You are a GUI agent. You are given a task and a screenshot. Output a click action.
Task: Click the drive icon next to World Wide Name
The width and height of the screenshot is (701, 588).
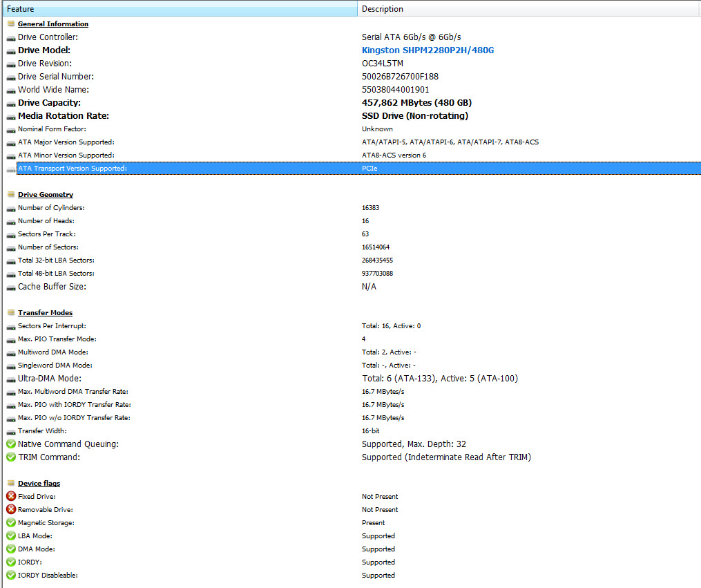coord(11,91)
